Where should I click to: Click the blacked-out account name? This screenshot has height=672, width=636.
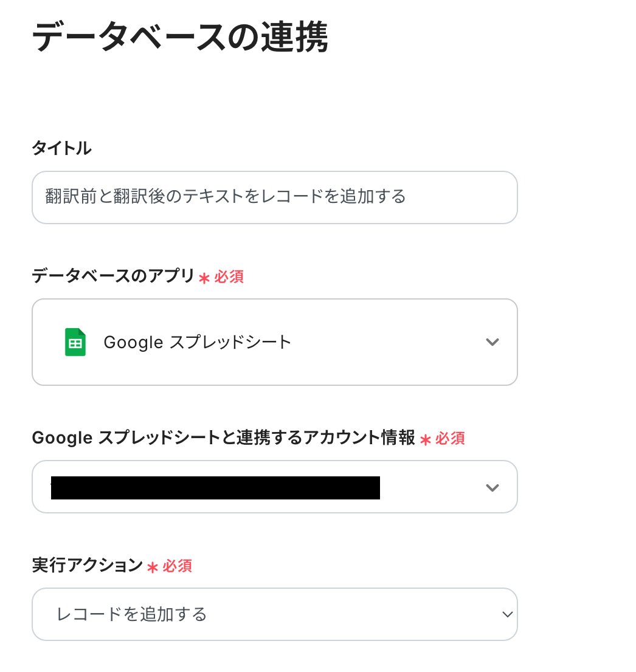click(215, 488)
